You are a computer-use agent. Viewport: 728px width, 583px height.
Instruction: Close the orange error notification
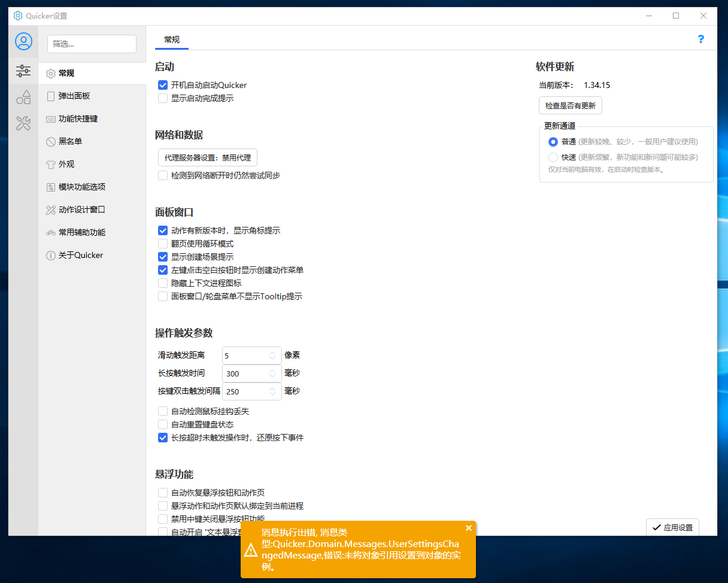(x=469, y=528)
